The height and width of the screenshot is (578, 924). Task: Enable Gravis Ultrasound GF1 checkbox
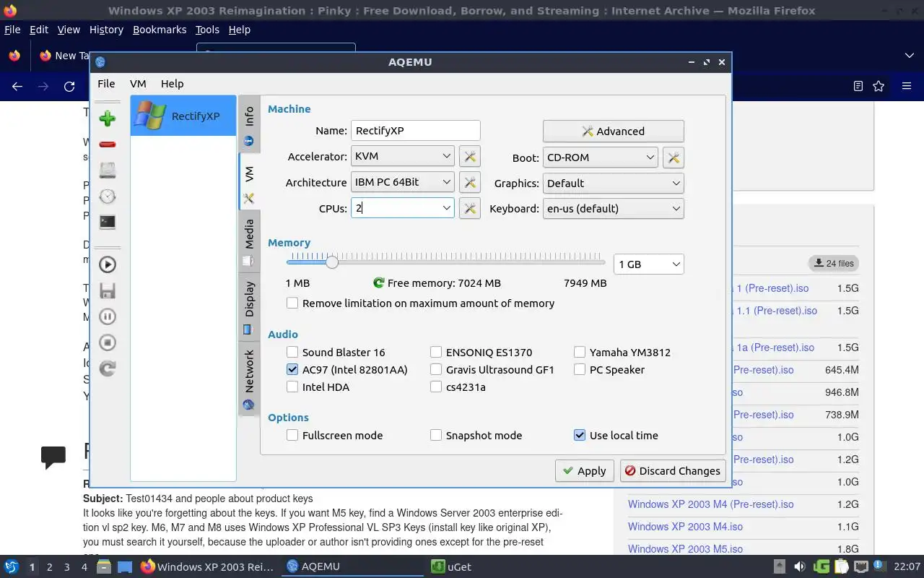(436, 370)
